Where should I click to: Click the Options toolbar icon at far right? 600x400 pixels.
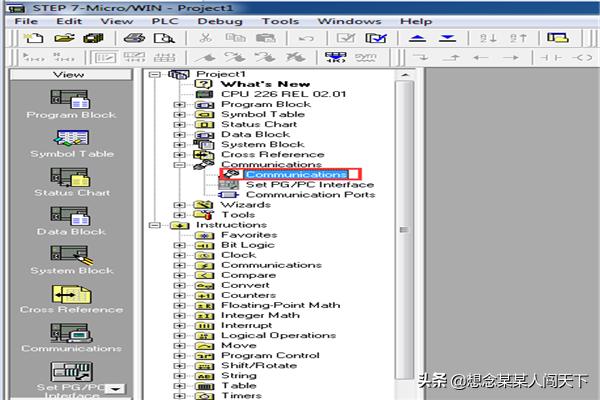pos(558,38)
